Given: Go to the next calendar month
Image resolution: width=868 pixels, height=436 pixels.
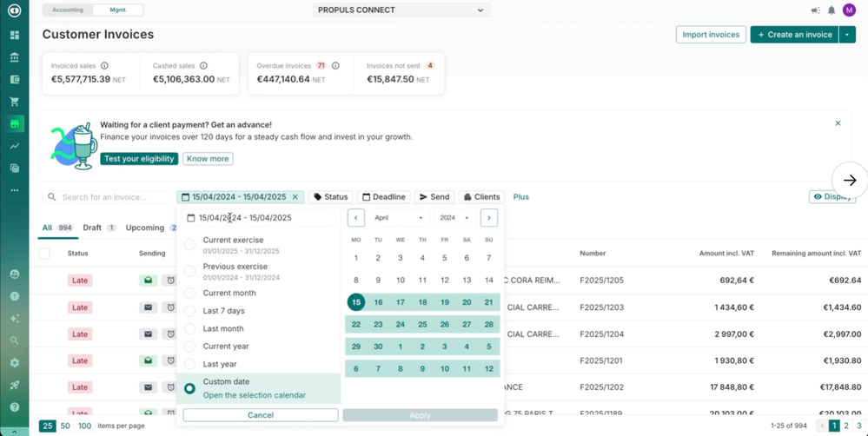Looking at the screenshot, I should pos(489,218).
